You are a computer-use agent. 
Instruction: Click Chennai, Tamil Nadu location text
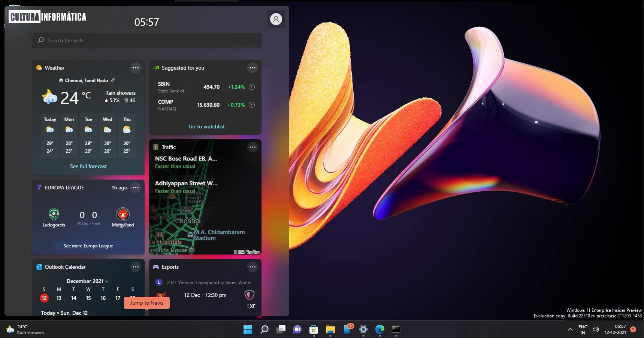tap(87, 80)
